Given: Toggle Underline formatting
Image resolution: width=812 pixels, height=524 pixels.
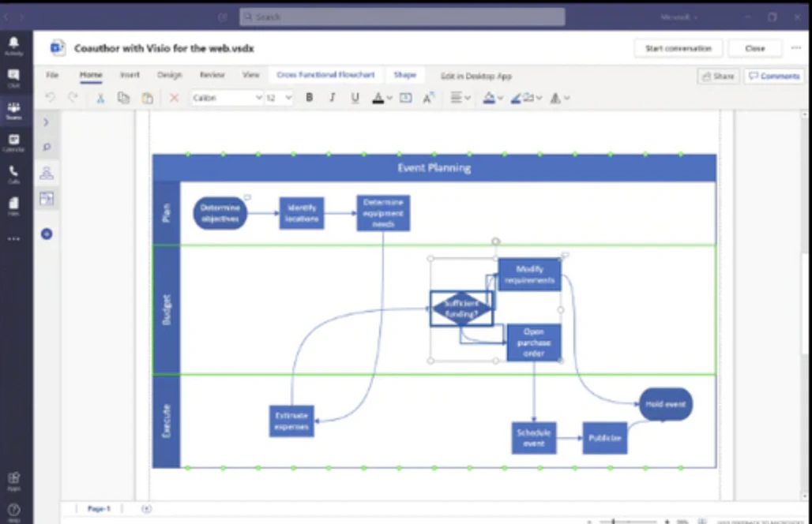Looking at the screenshot, I should (x=355, y=98).
